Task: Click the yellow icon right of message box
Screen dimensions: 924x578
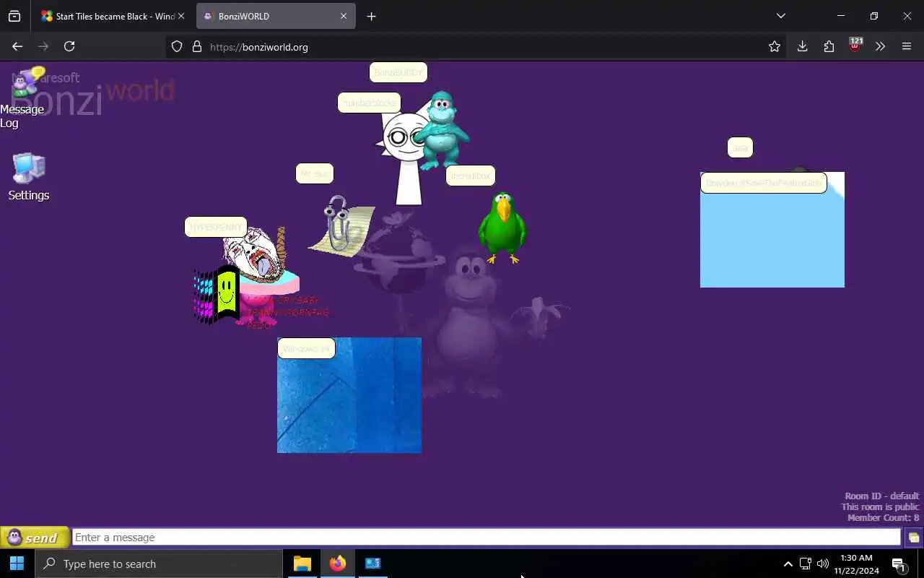Action: tap(913, 538)
